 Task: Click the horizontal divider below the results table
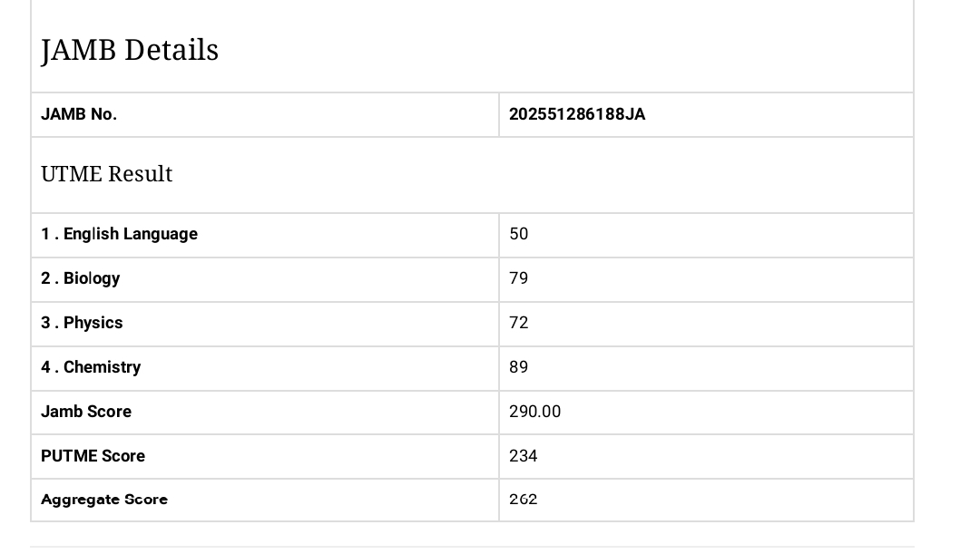[x=472, y=547]
